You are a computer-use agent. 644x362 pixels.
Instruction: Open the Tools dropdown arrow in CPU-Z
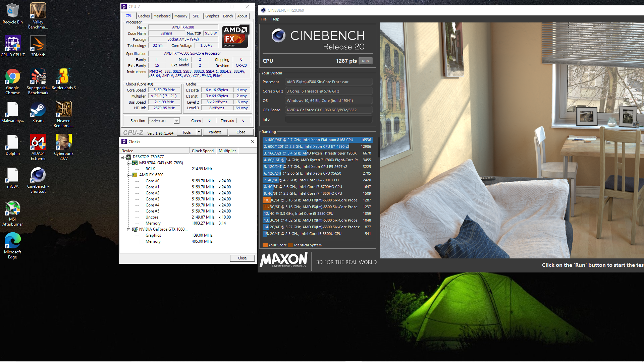pyautogui.click(x=199, y=132)
